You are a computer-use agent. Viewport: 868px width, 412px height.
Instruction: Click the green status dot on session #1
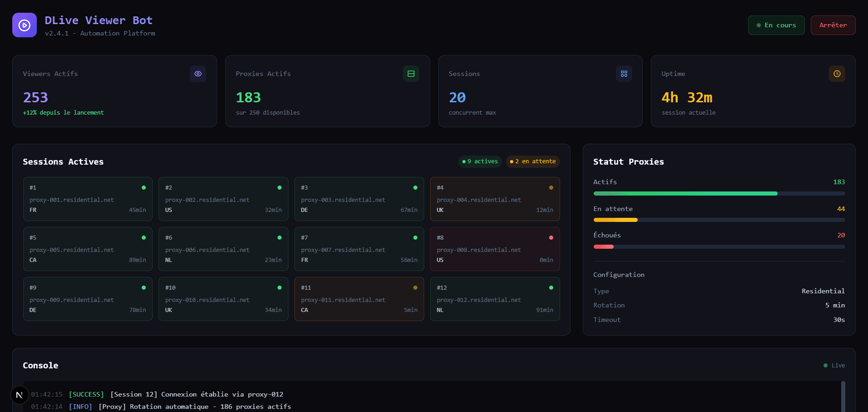pos(144,187)
